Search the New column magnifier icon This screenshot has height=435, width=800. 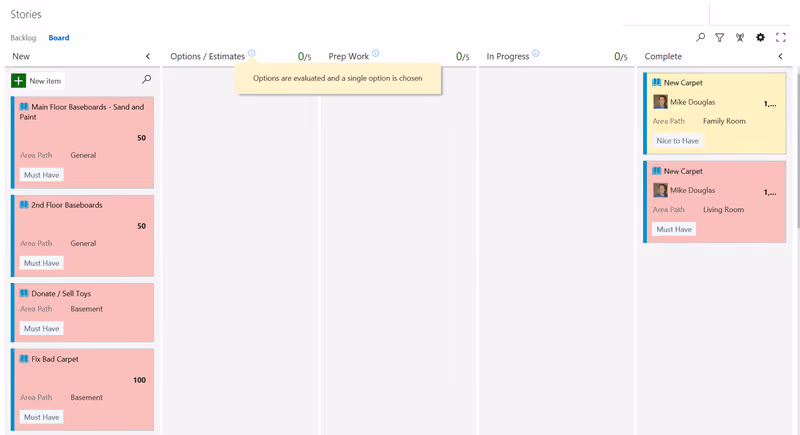pyautogui.click(x=146, y=79)
